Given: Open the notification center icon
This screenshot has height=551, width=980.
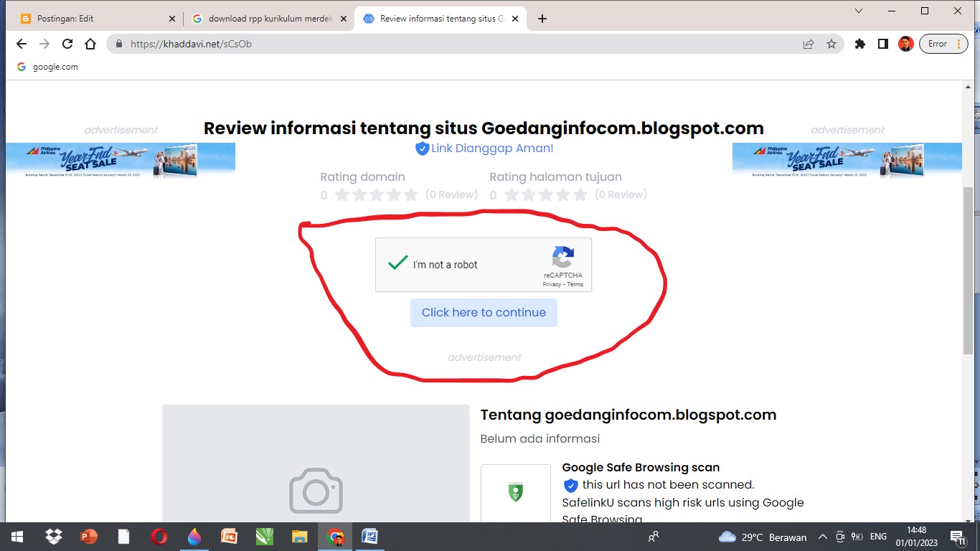Looking at the screenshot, I should 958,537.
